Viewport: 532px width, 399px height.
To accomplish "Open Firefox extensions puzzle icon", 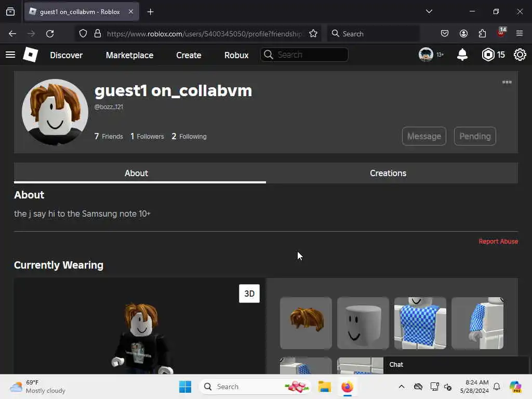I will coord(482,34).
